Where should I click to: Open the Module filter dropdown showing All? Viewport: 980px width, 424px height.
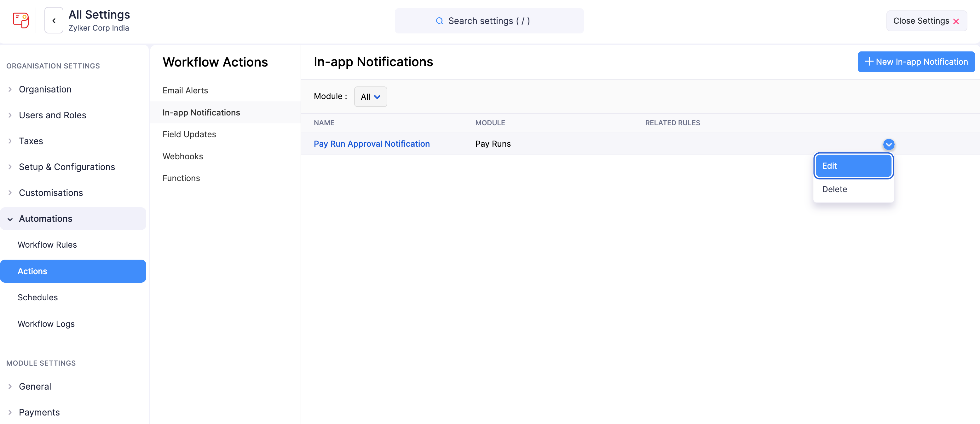click(x=371, y=97)
